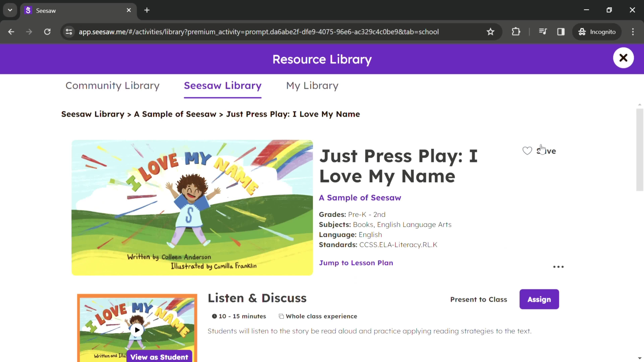Open a new tab with the plus button
The width and height of the screenshot is (644, 362).
[147, 10]
